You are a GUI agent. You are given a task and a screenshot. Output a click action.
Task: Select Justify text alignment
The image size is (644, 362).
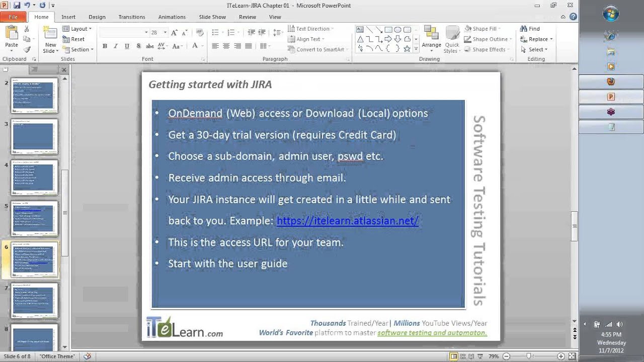coord(249,46)
